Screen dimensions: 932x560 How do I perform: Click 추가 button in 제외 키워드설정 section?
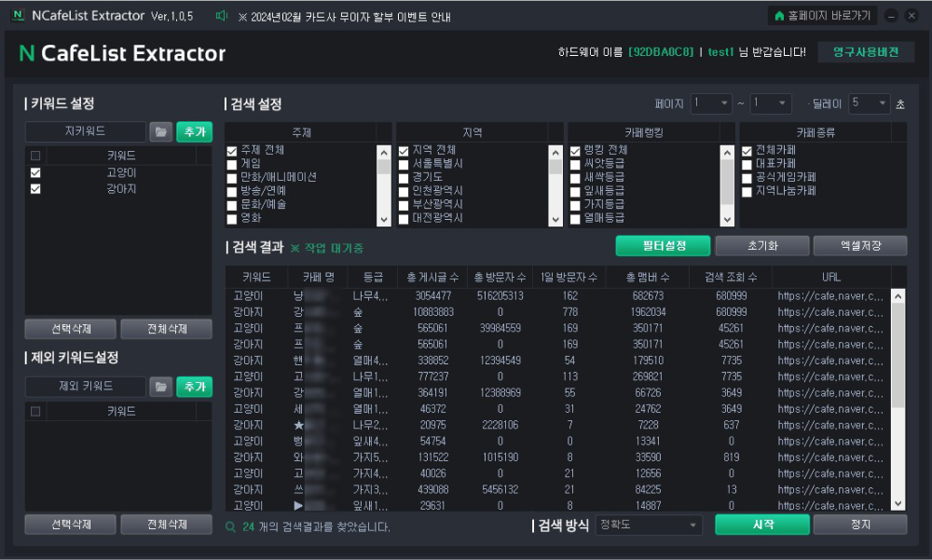(195, 387)
